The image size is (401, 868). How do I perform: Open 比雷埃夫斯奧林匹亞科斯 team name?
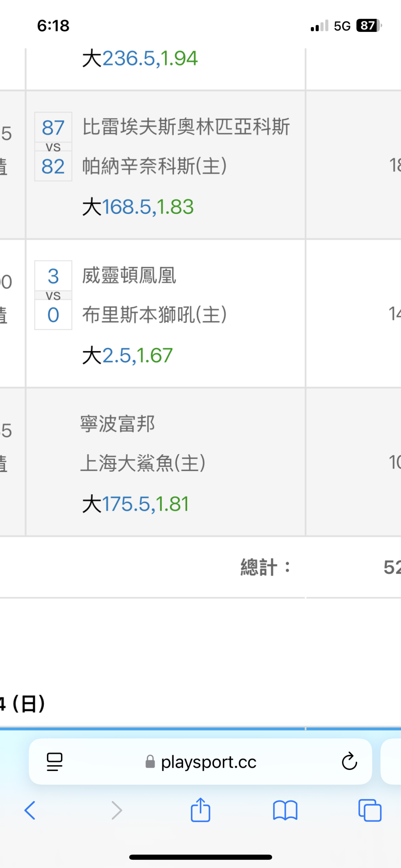coord(186,127)
